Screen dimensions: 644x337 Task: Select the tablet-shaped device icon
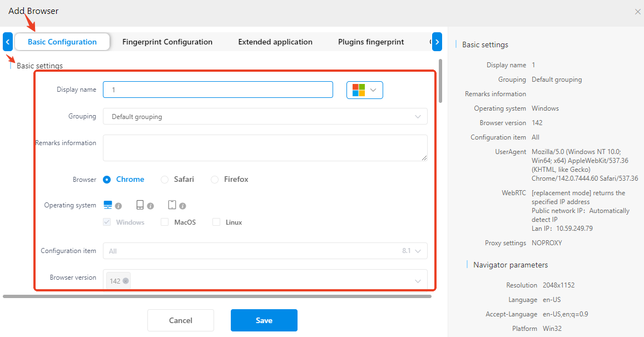[x=140, y=205]
